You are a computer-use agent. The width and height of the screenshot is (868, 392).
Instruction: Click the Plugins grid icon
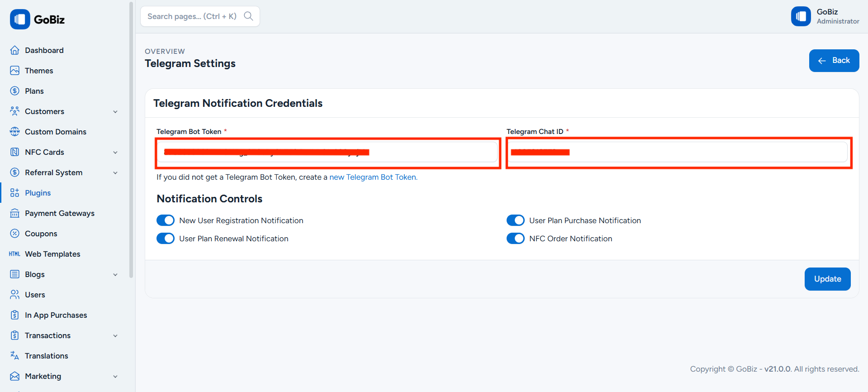(x=15, y=193)
